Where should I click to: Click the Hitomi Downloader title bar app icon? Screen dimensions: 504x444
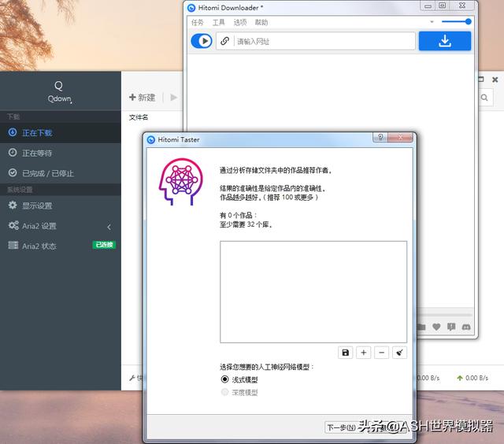click(191, 8)
